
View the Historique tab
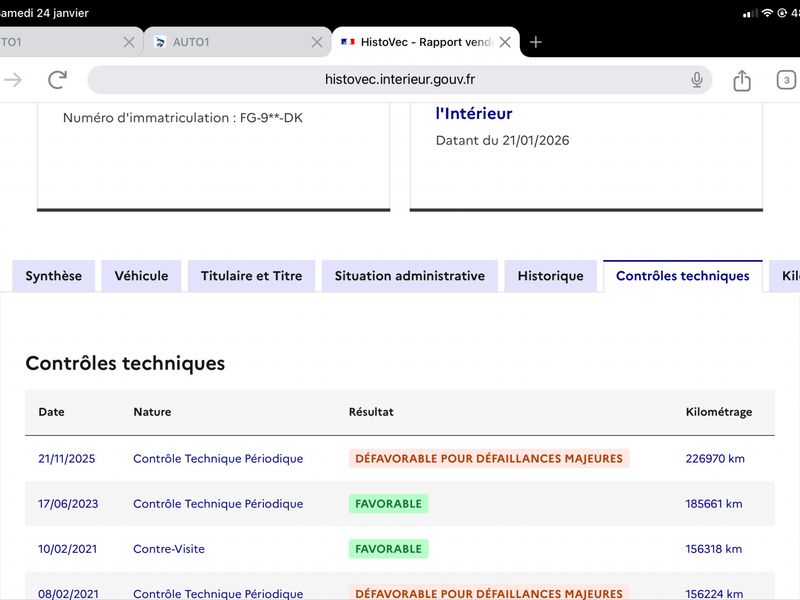(x=550, y=276)
